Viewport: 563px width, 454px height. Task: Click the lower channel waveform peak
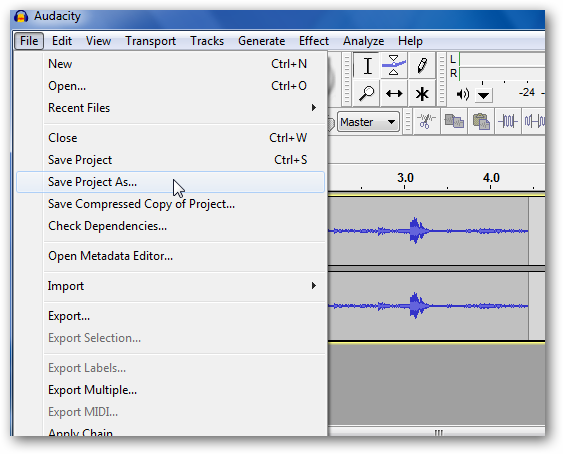click(x=415, y=306)
